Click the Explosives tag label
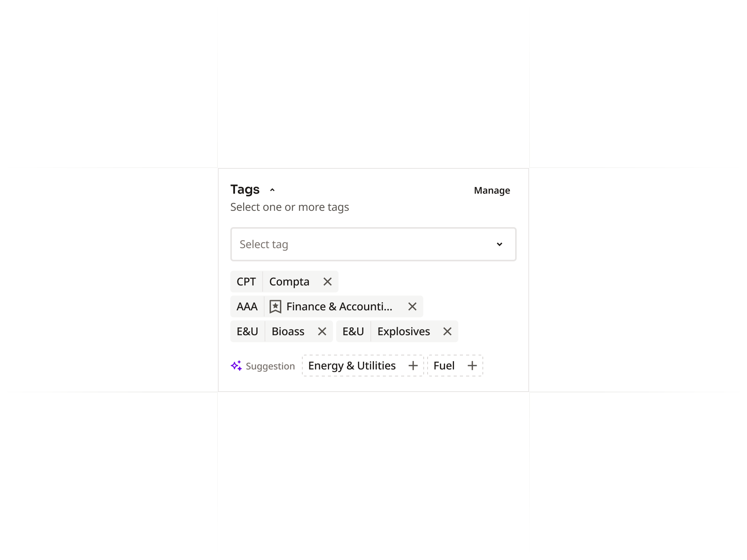Image resolution: width=747 pixels, height=560 pixels. point(403,331)
